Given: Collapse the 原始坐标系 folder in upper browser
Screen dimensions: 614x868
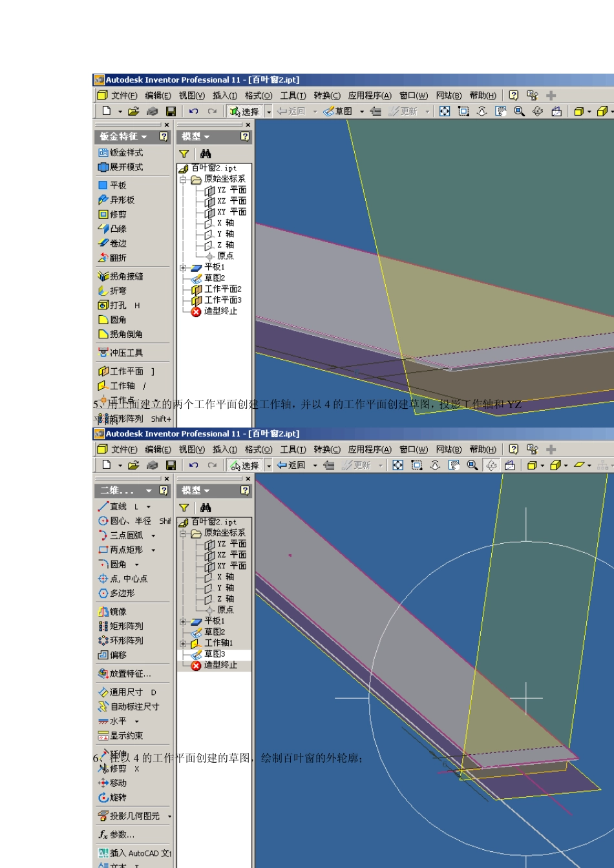Looking at the screenshot, I should [183, 180].
